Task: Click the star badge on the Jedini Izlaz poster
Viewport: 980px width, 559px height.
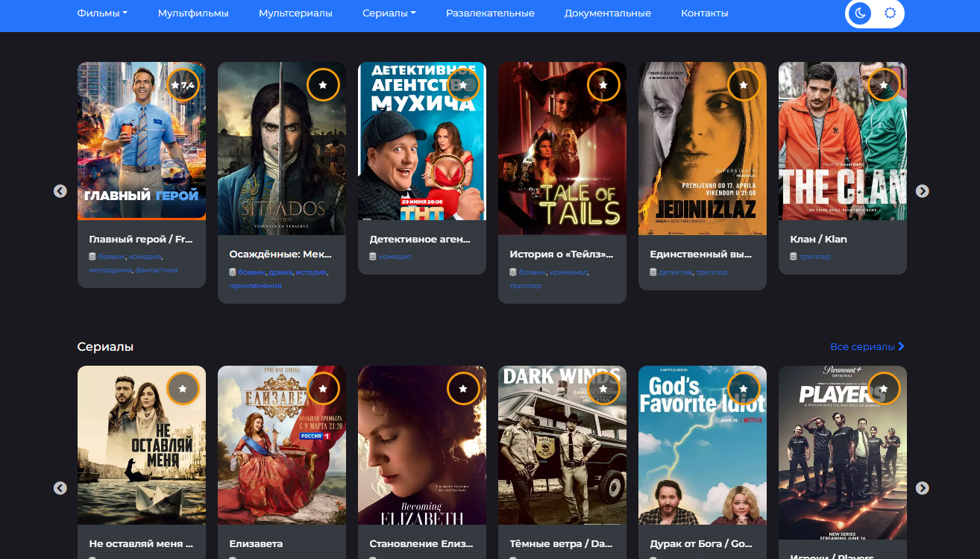Action: point(744,85)
